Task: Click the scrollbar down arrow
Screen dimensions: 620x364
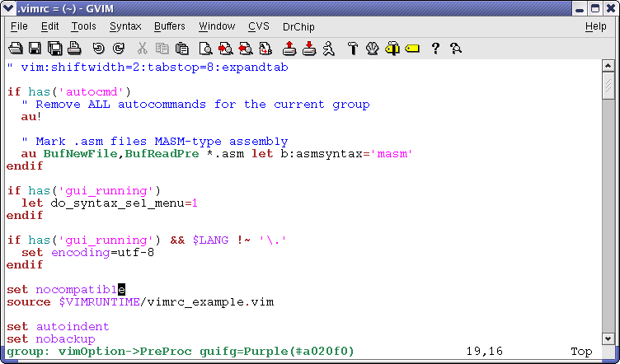Action: (608, 338)
